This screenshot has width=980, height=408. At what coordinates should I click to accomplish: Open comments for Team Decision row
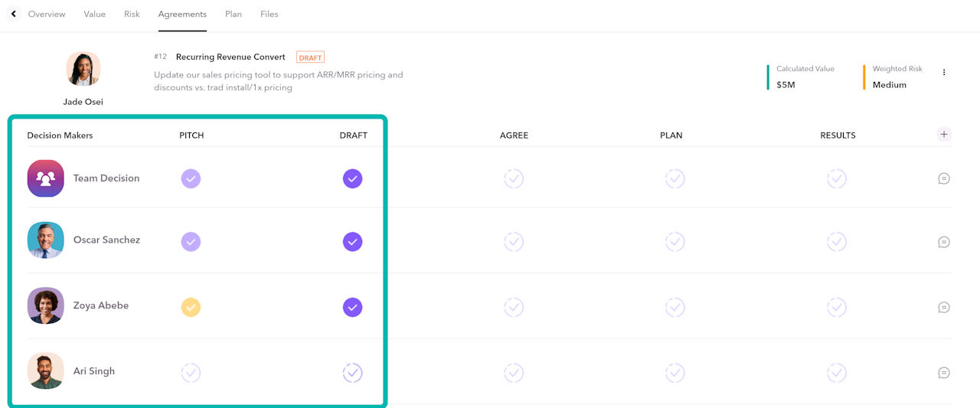pyautogui.click(x=944, y=178)
